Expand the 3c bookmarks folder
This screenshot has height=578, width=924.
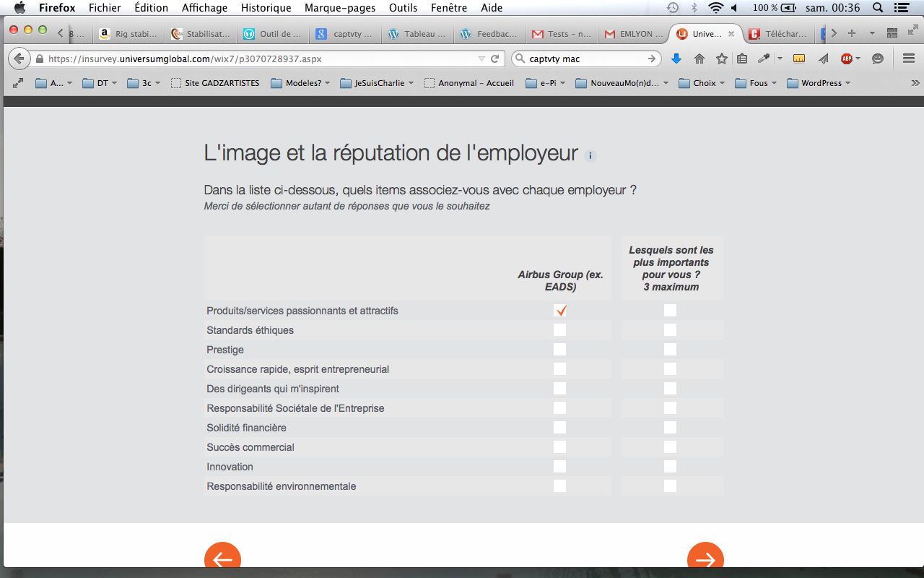coord(144,83)
